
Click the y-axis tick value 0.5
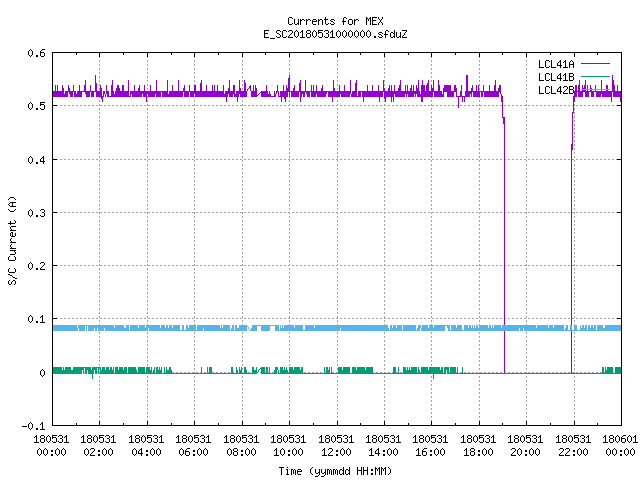click(x=36, y=106)
